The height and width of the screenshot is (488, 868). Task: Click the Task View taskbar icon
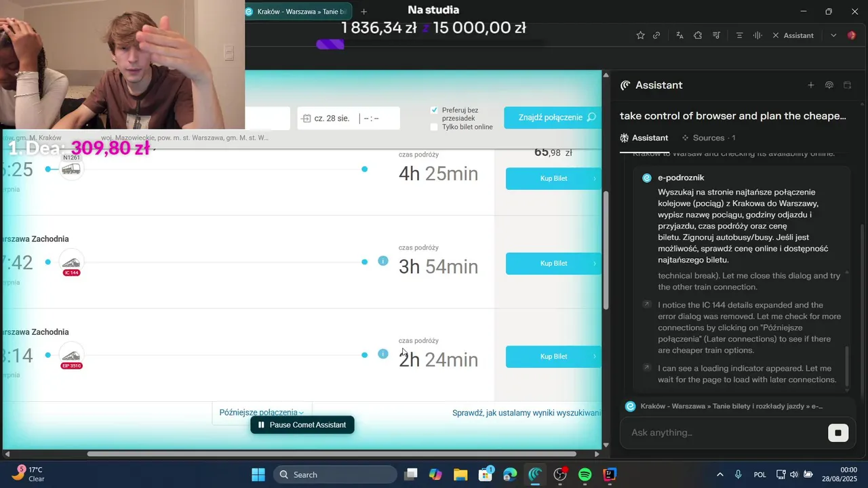click(x=410, y=474)
